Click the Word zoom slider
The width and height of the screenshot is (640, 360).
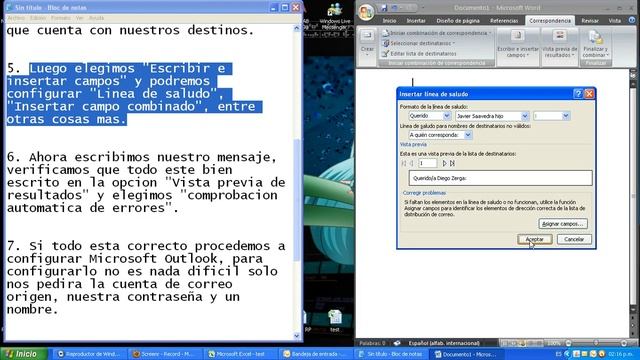point(596,343)
